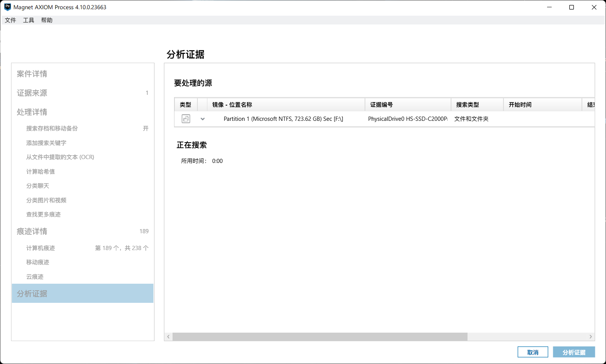606x364 pixels.
Task: Close the AXIOM Process window
Action: pos(594,7)
